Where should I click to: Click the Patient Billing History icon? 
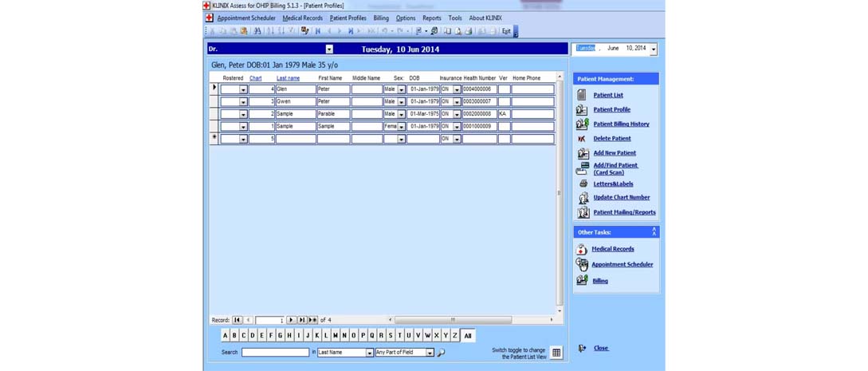(582, 124)
